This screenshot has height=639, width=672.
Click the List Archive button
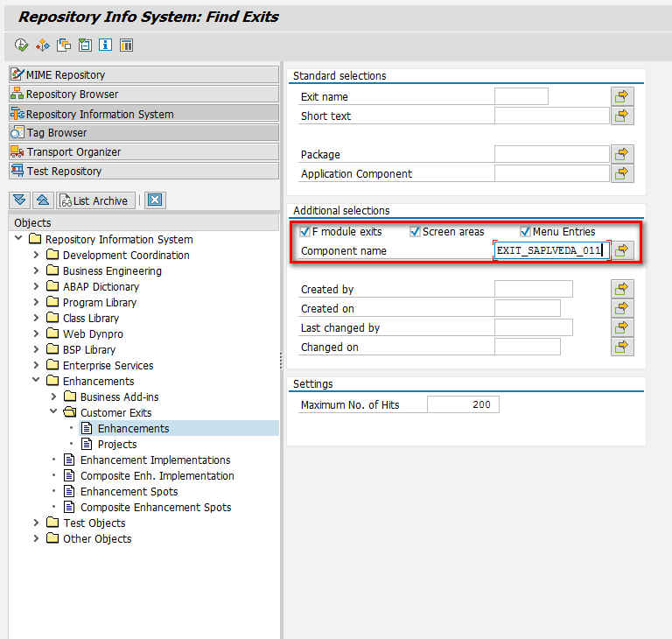[95, 200]
